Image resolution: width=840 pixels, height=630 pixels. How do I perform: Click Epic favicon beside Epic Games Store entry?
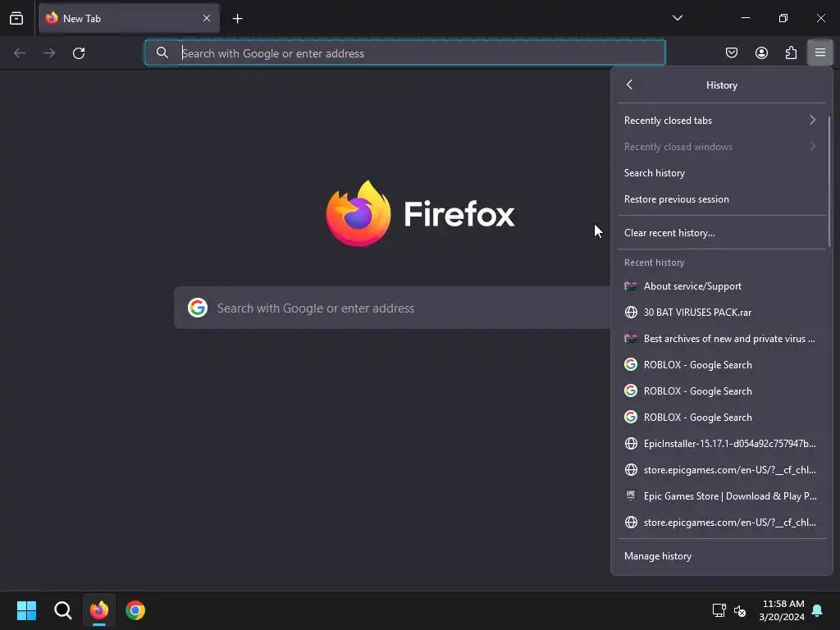(631, 495)
